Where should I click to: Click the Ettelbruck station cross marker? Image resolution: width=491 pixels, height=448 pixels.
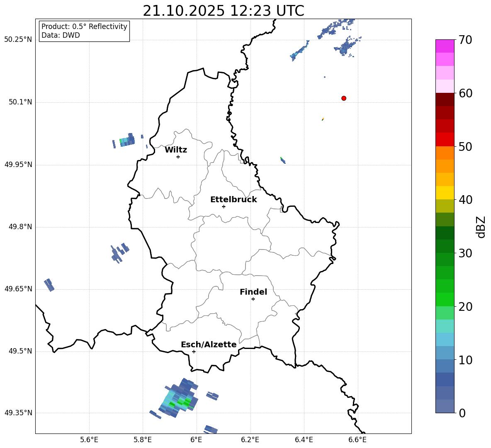(x=224, y=206)
